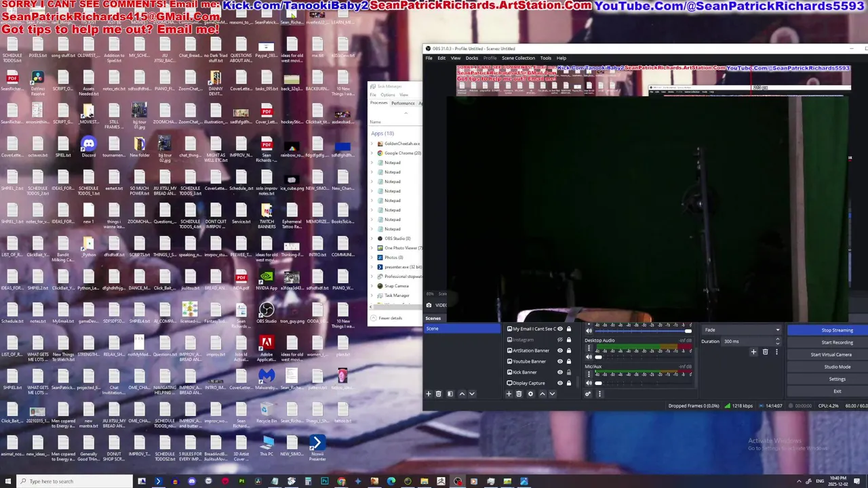Remove the scene transition with the trash icon
The height and width of the screenshot is (488, 868).
tap(765, 352)
